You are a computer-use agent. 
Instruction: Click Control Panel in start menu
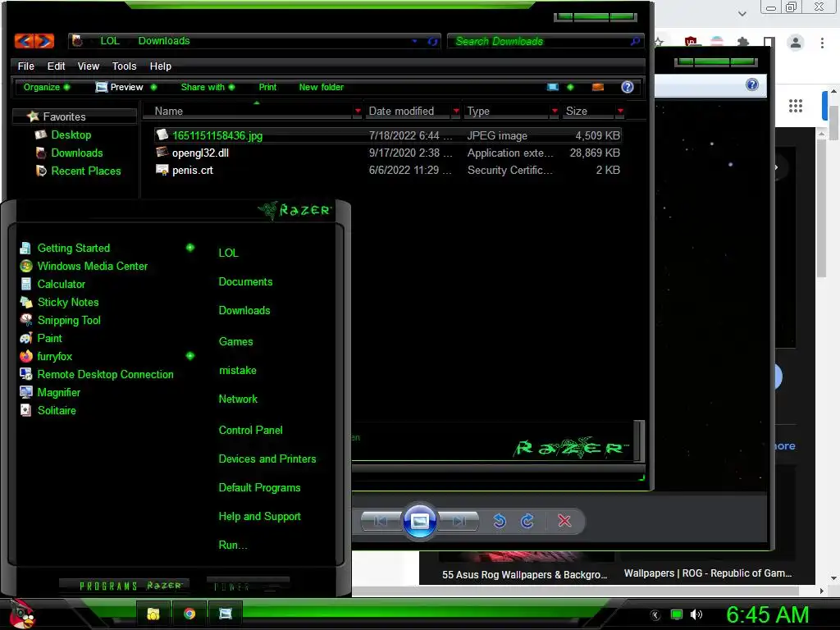coord(251,430)
